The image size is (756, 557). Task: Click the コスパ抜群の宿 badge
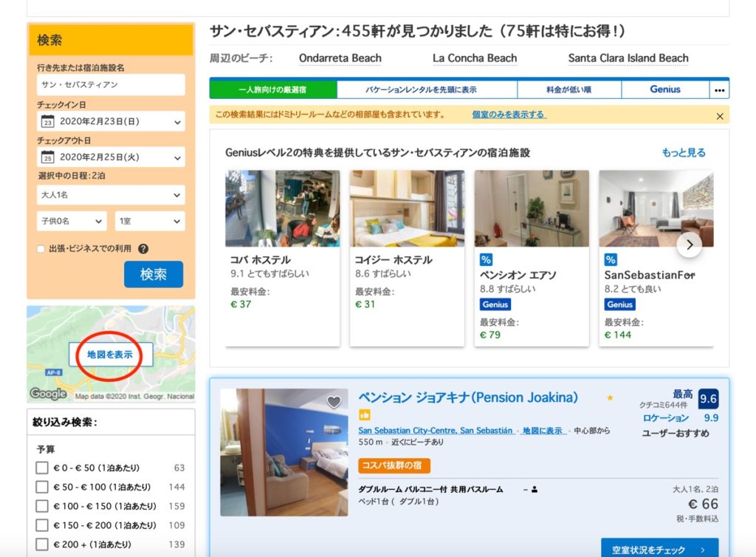coord(394,465)
